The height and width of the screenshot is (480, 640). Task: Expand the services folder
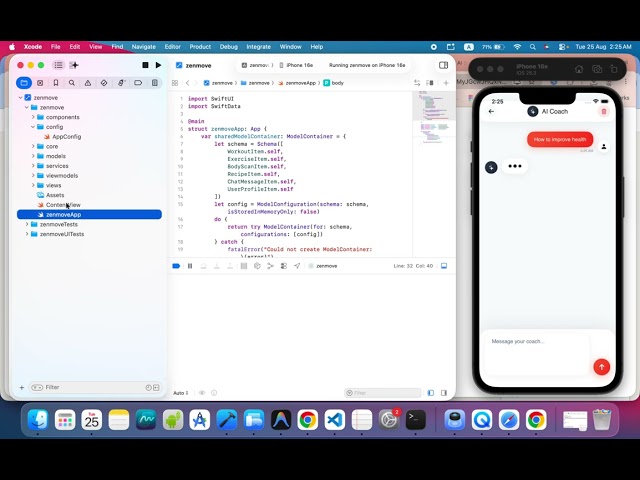click(33, 166)
